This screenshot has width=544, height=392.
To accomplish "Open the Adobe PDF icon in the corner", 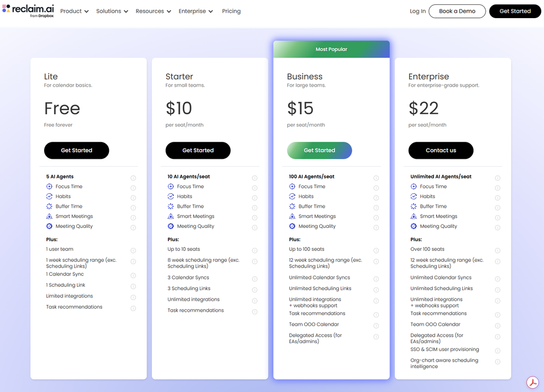I will click(532, 382).
